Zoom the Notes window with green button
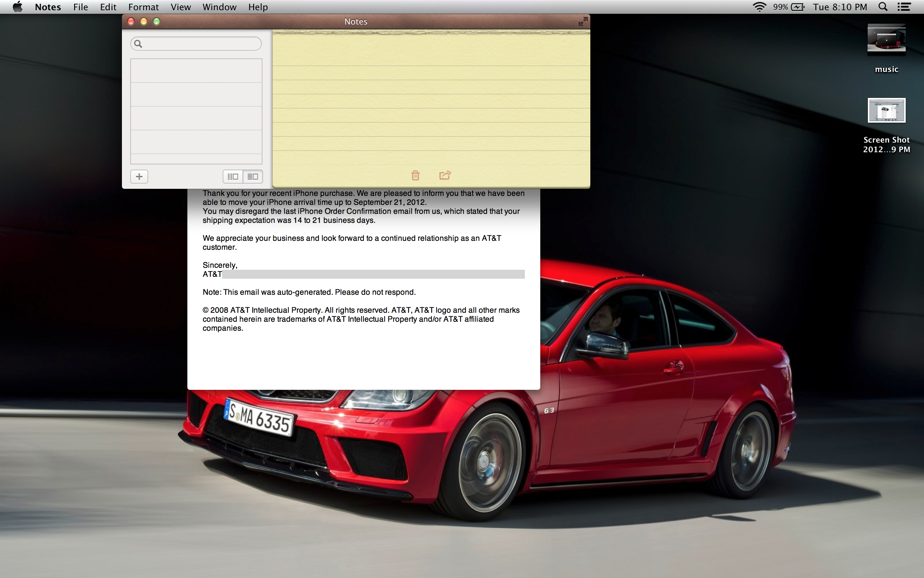 (x=157, y=22)
